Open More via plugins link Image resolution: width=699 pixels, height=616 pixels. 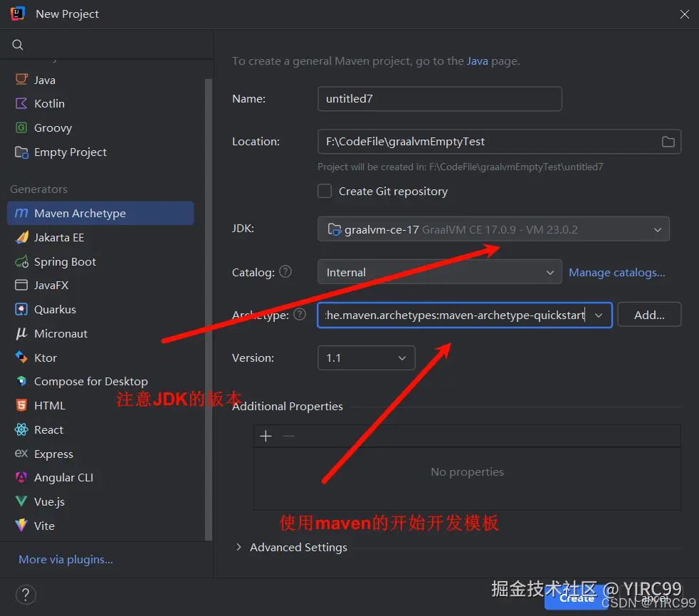(65, 559)
